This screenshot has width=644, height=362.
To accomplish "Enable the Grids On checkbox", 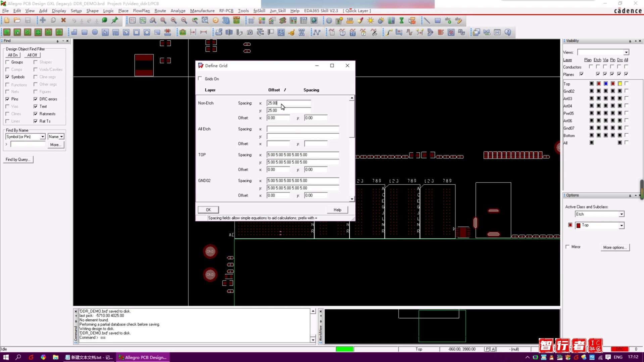I will pyautogui.click(x=200, y=79).
